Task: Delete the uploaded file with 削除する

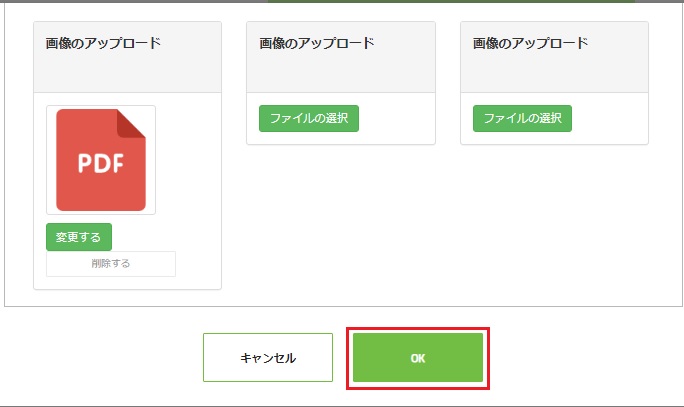Action: tap(111, 263)
